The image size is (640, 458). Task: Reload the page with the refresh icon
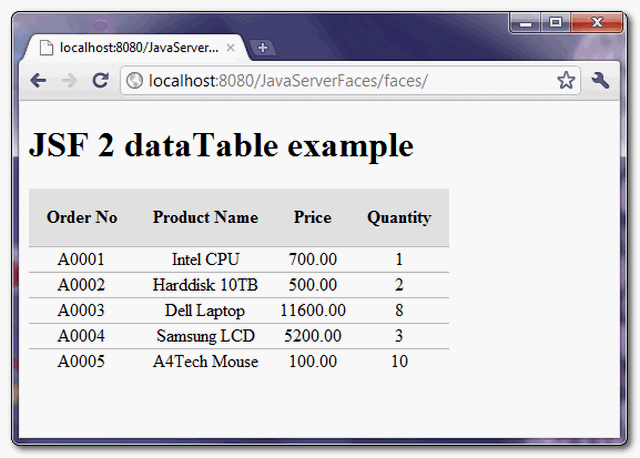click(x=100, y=80)
